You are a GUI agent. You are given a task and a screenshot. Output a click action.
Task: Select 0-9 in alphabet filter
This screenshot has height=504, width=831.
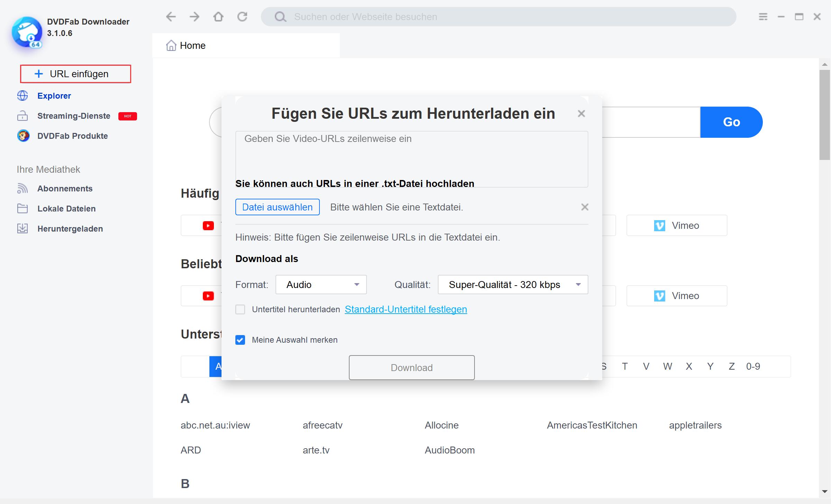click(753, 367)
